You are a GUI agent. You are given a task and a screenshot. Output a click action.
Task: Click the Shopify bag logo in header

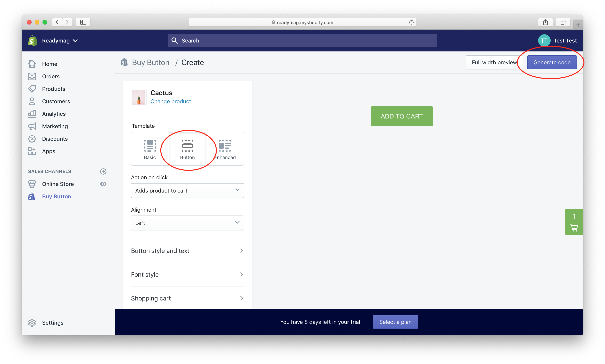33,41
